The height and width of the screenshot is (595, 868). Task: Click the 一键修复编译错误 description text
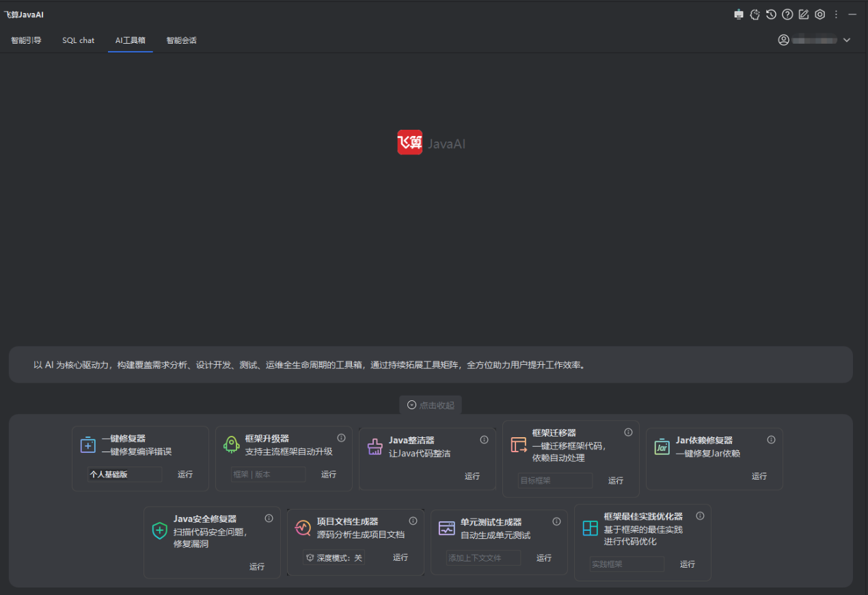[137, 452]
